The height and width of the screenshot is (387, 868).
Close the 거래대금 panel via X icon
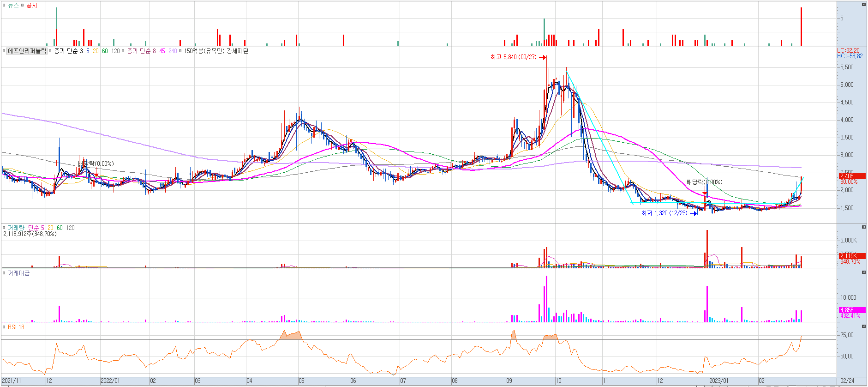[864, 272]
